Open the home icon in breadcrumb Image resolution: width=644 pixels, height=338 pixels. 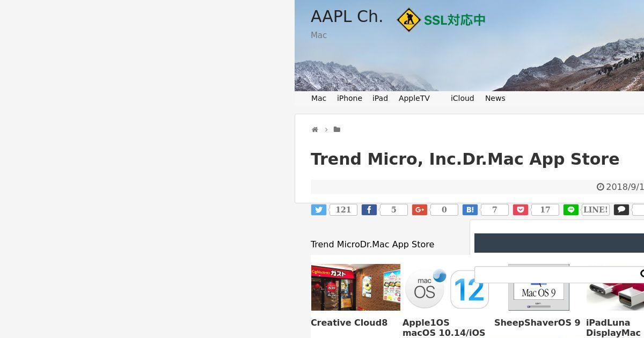click(315, 130)
